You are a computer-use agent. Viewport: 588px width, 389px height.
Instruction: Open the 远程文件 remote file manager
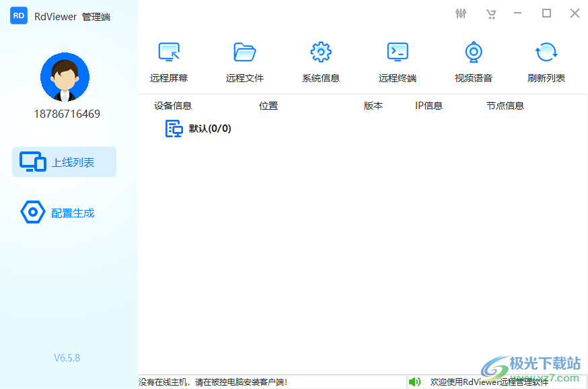[x=245, y=62]
